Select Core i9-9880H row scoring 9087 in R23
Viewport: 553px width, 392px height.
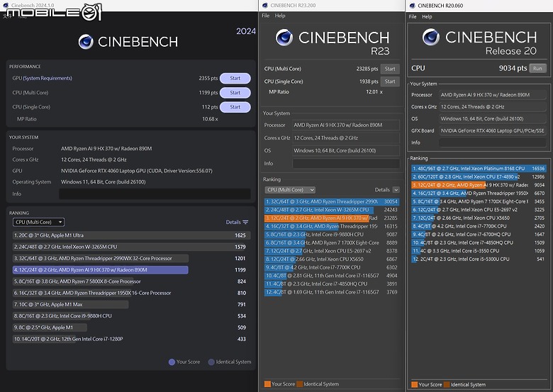(x=332, y=235)
